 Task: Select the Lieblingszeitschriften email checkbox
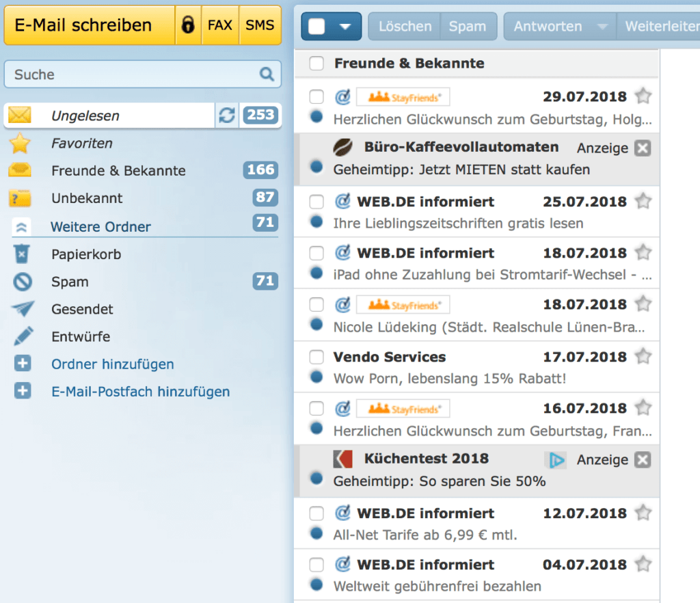click(x=317, y=201)
